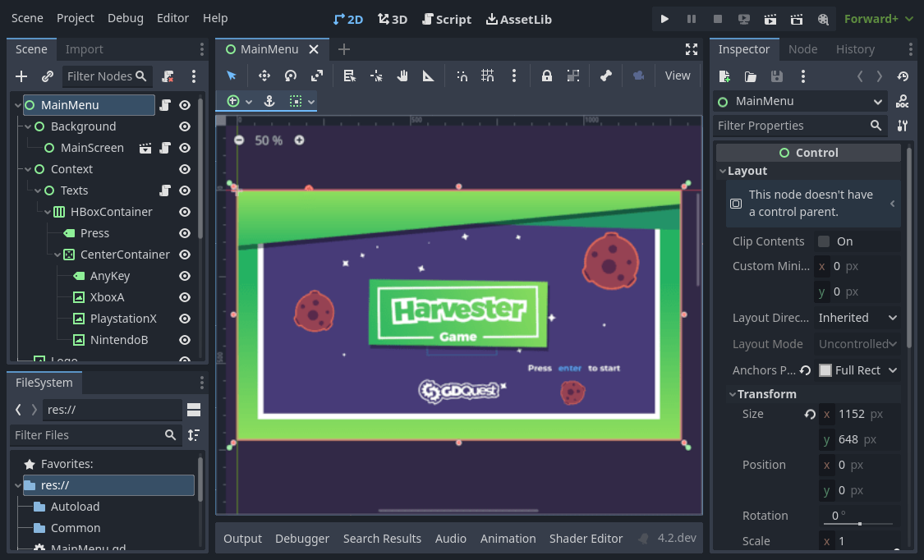Lock the selected node with the padlock icon

pos(546,76)
